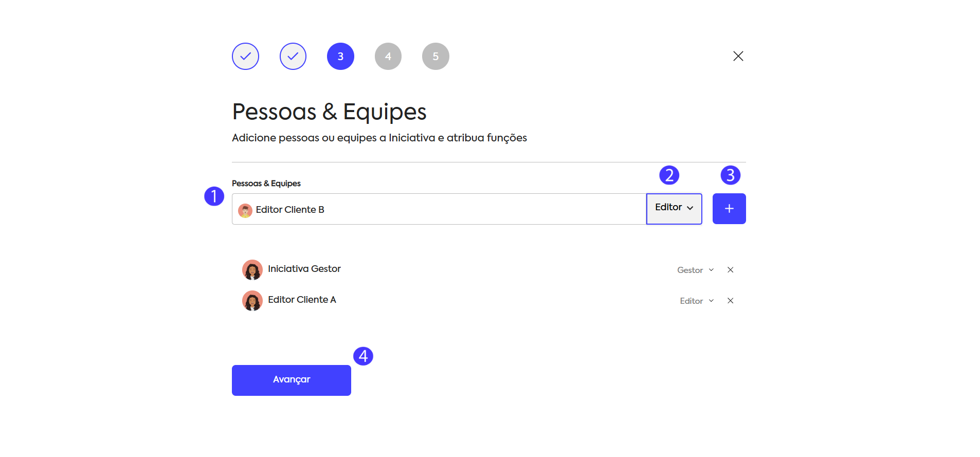Change Editor Cliente A's role dropdown
The image size is (980, 457).
(696, 301)
